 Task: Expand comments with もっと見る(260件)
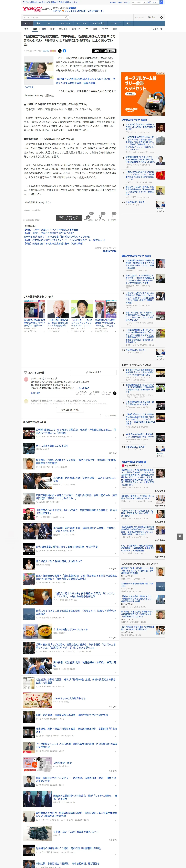pos(70,409)
